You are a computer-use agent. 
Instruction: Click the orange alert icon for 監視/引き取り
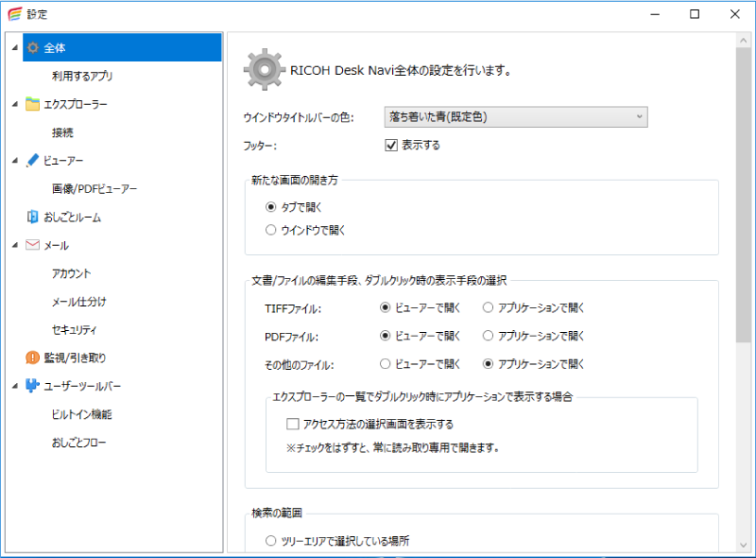[33, 357]
